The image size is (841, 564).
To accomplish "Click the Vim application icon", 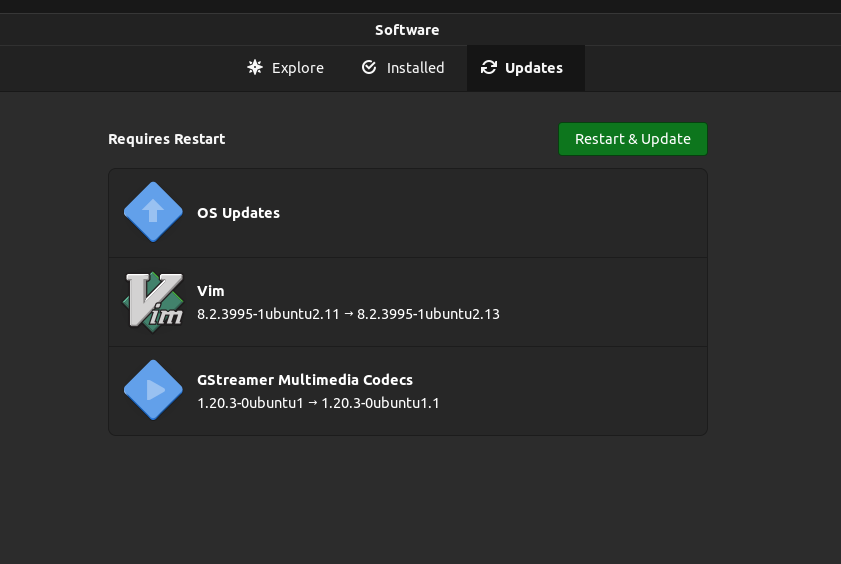I will [153, 302].
